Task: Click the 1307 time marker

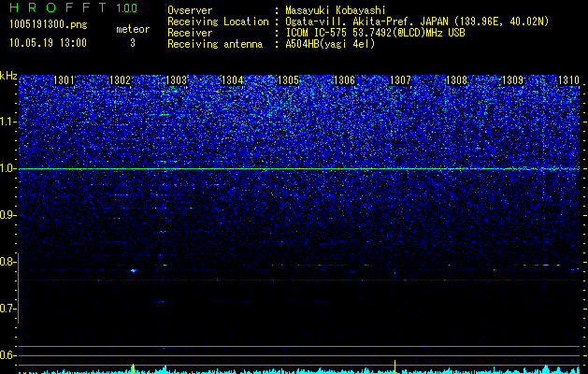Action: click(x=400, y=80)
